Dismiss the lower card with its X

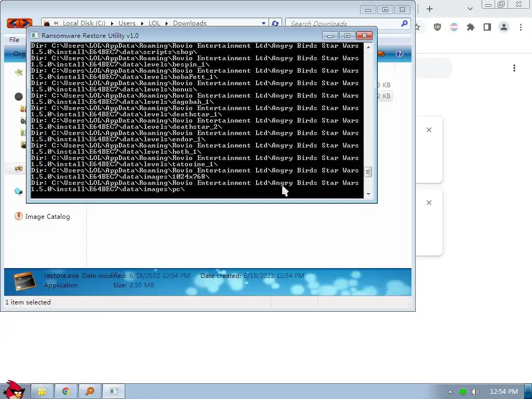point(429,203)
